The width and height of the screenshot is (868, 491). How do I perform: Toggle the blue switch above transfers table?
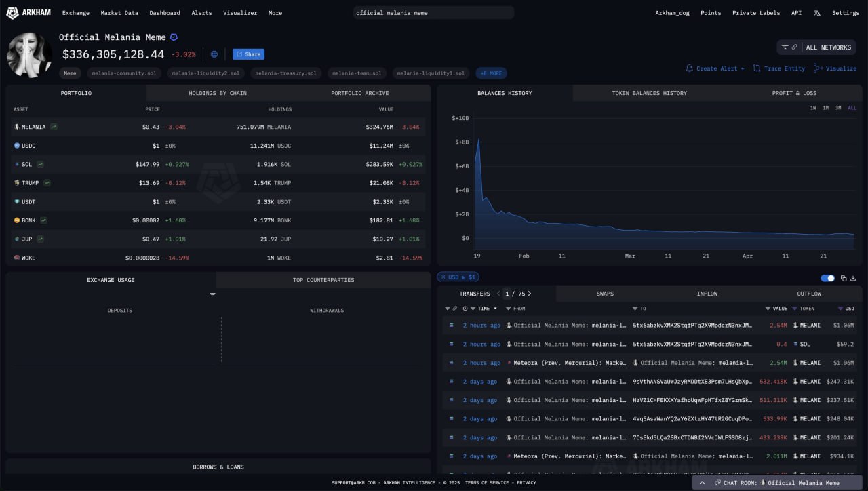pyautogui.click(x=827, y=278)
